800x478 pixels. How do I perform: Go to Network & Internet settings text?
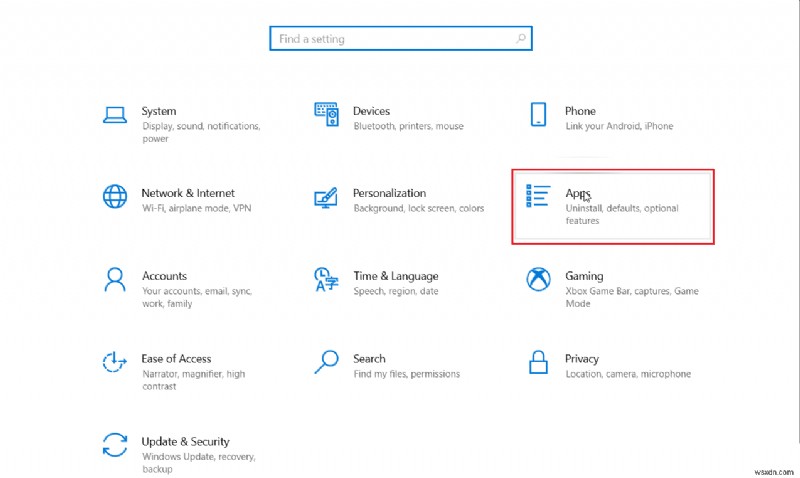point(188,193)
